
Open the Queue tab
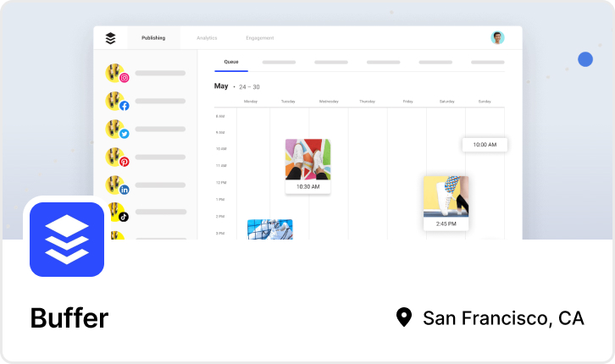(231, 62)
